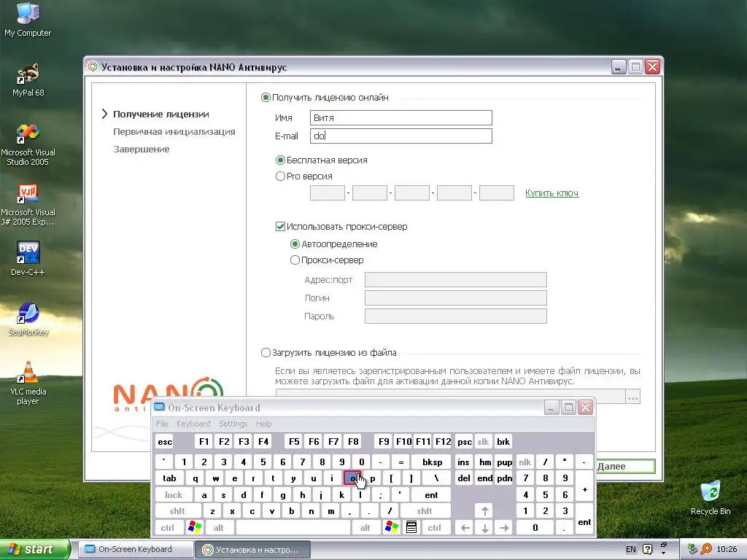747x560 pixels.
Task: Click the tab key on On-Screen Keyboard
Action: [x=169, y=478]
